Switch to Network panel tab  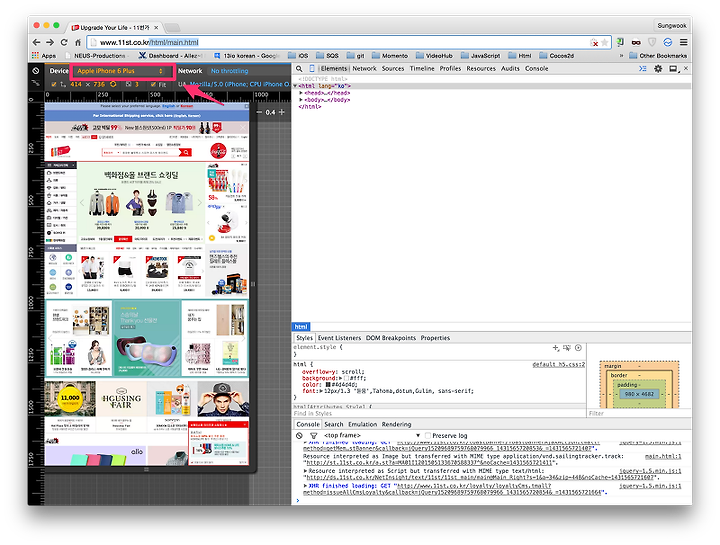365,68
